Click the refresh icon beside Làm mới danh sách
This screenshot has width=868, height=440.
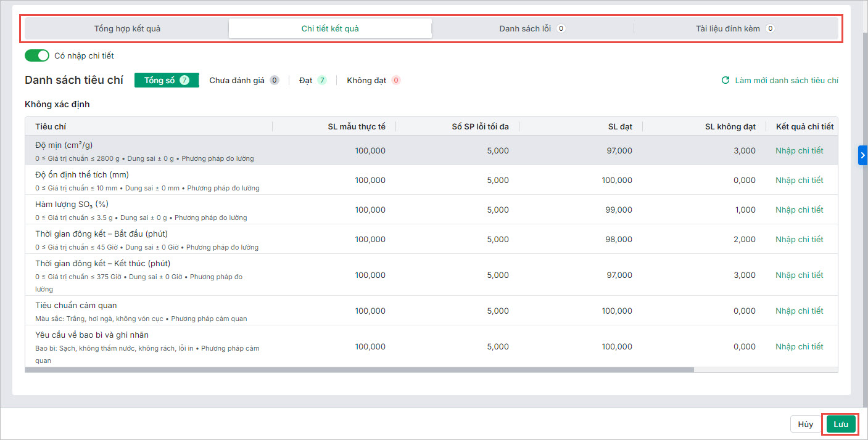(725, 81)
